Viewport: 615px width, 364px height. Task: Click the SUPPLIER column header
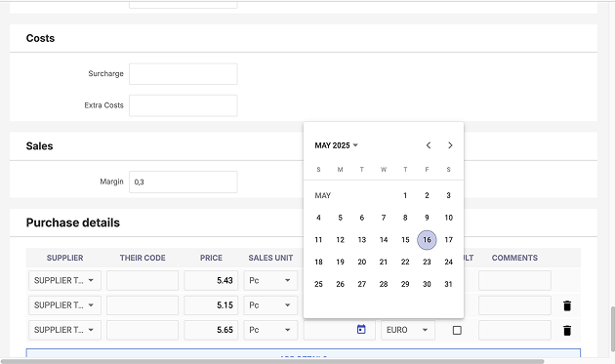tap(64, 258)
